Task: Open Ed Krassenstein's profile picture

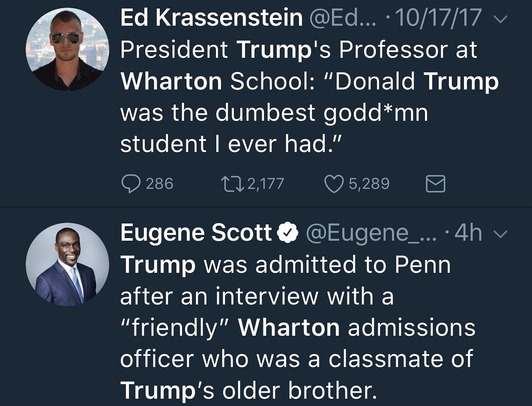Action: [67, 49]
